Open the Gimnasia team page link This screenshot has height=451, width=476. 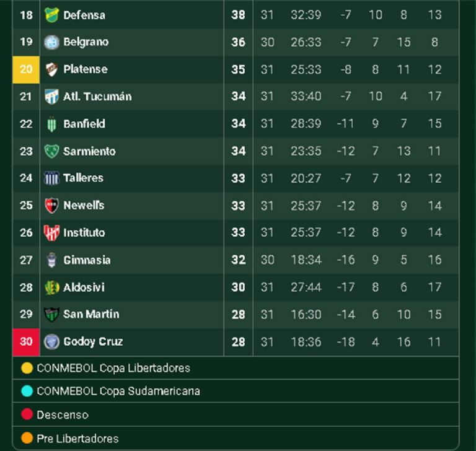click(87, 260)
